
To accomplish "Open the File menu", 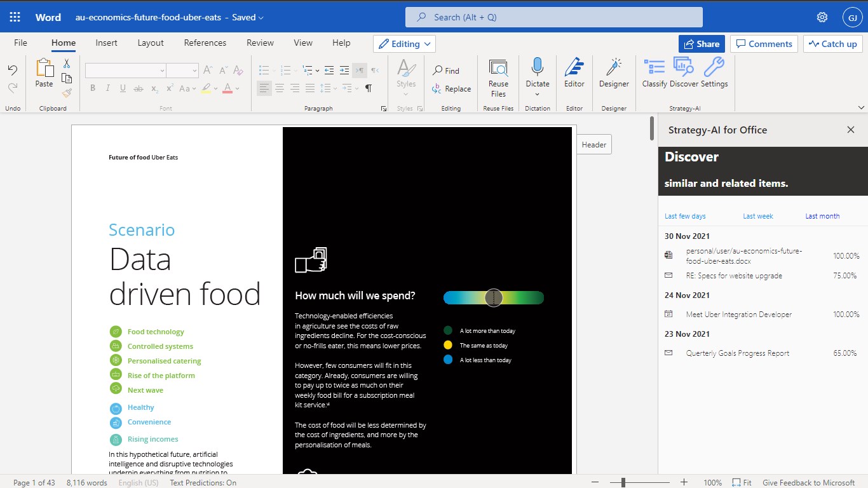I will pyautogui.click(x=20, y=43).
